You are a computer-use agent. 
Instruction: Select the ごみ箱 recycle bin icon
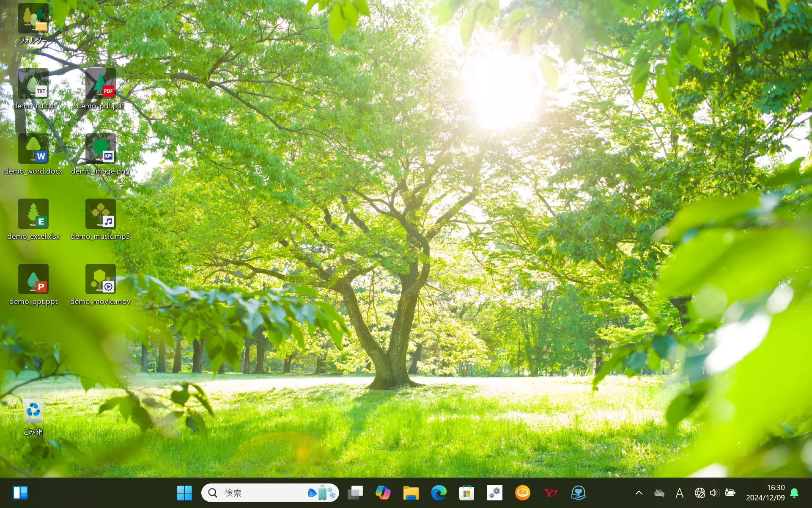click(x=33, y=410)
